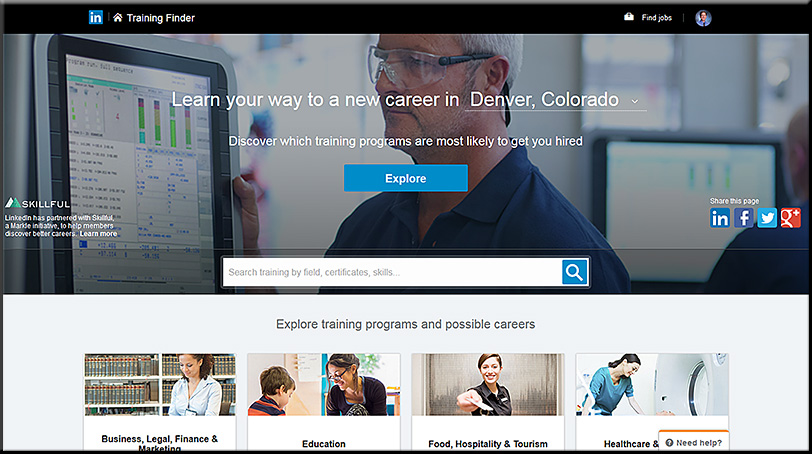Click the magnifying glass search button
Image resolution: width=812 pixels, height=454 pixels.
point(575,272)
